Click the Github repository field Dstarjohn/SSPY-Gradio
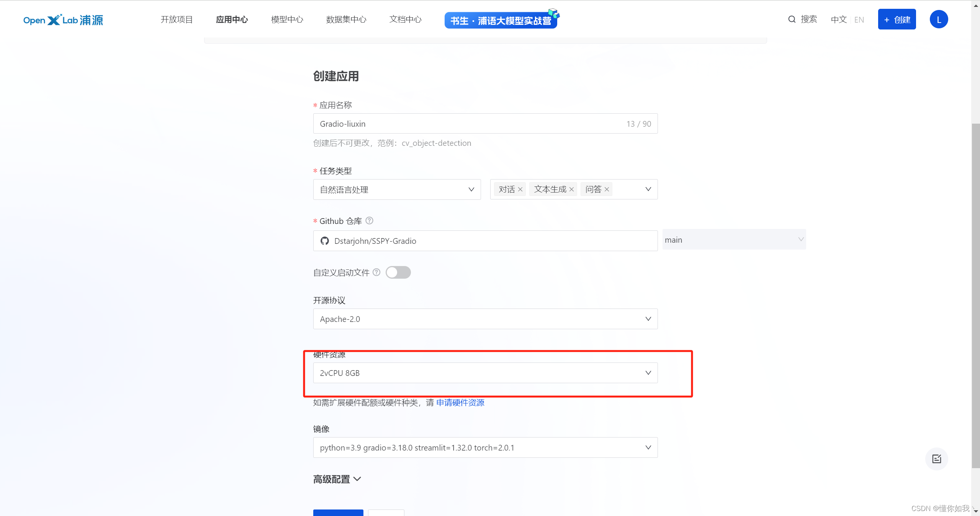This screenshot has height=516, width=980. [x=485, y=241]
